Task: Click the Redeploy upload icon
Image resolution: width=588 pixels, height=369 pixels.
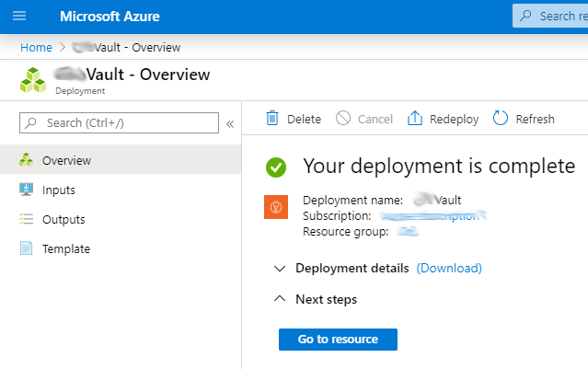Action: [414, 119]
